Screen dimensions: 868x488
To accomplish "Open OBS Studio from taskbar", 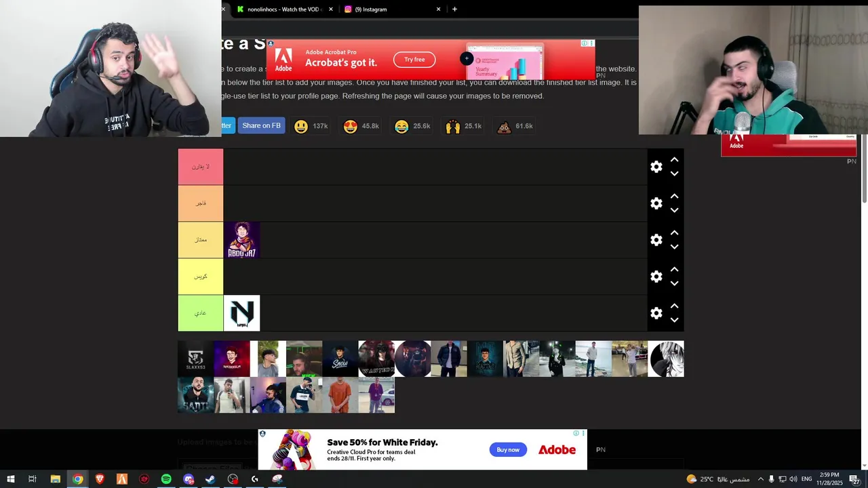I will 233,479.
